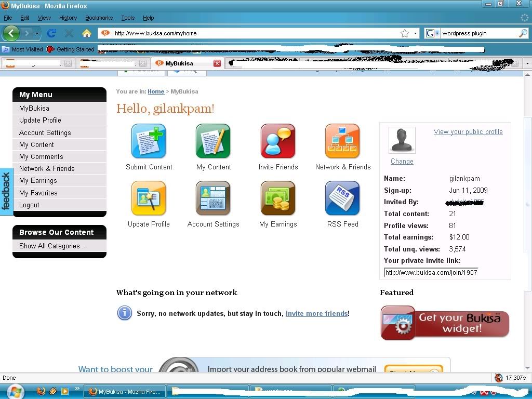532x399 pixels.
Task: Open the Bookmarks menu
Action: [99, 18]
